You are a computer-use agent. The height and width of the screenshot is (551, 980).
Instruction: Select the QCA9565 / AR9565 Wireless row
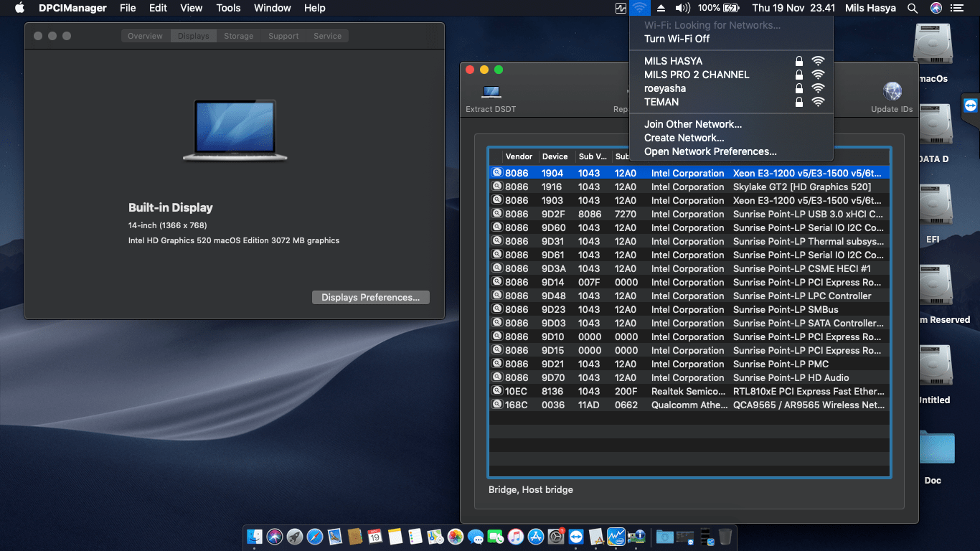click(689, 405)
